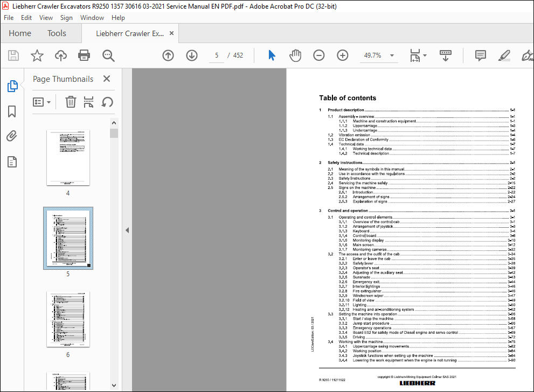The height and width of the screenshot is (392, 534).
Task: Click the 49.7% zoom value field
Action: (372, 55)
